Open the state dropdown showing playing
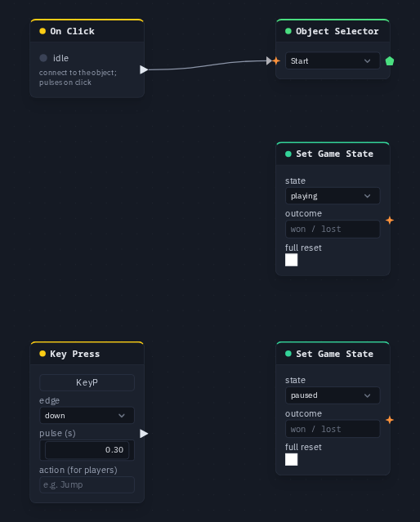 pos(333,196)
